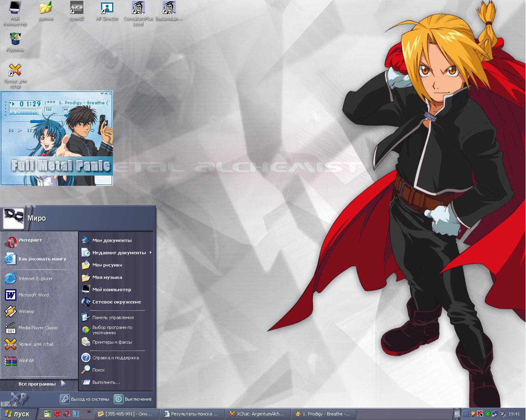The image size is (526, 420).
Task: Switch the RL keyboard language indicator
Action: coord(457,414)
